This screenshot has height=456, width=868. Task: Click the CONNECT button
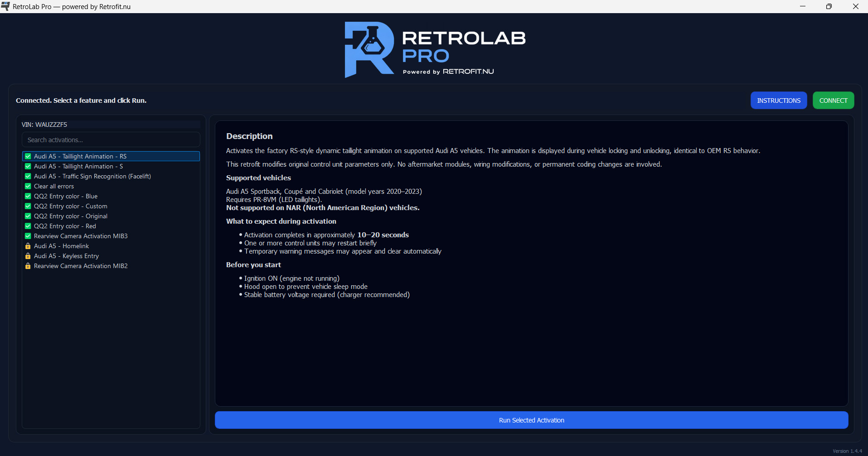pyautogui.click(x=833, y=100)
